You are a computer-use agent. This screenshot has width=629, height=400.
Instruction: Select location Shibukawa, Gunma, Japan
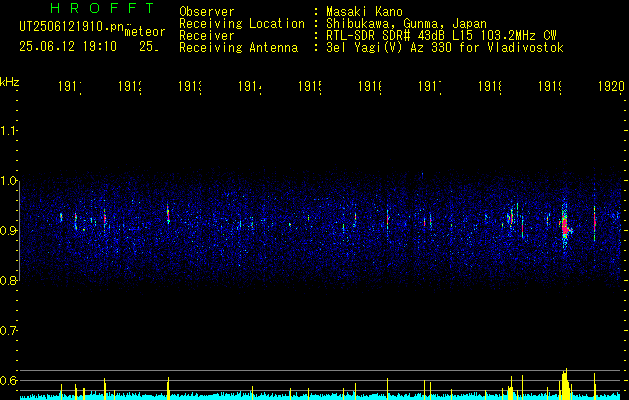(407, 24)
